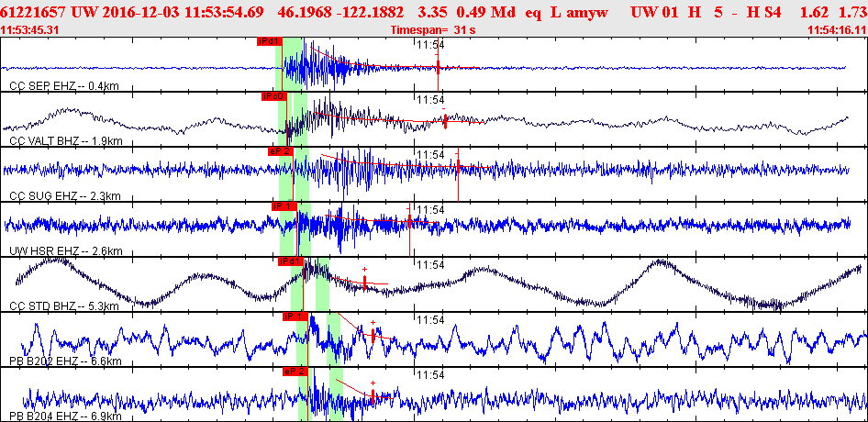Click the 11:54 minute mark on B202 trace

430,319
